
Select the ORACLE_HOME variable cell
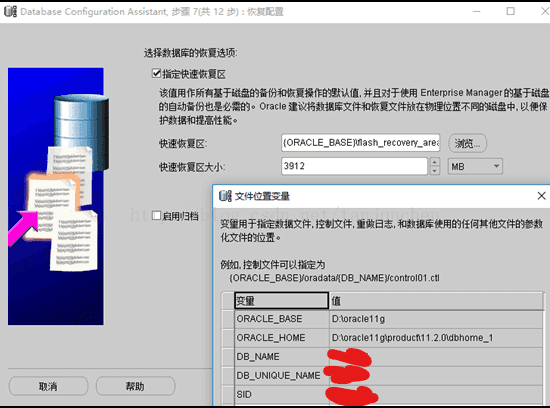click(x=282, y=338)
